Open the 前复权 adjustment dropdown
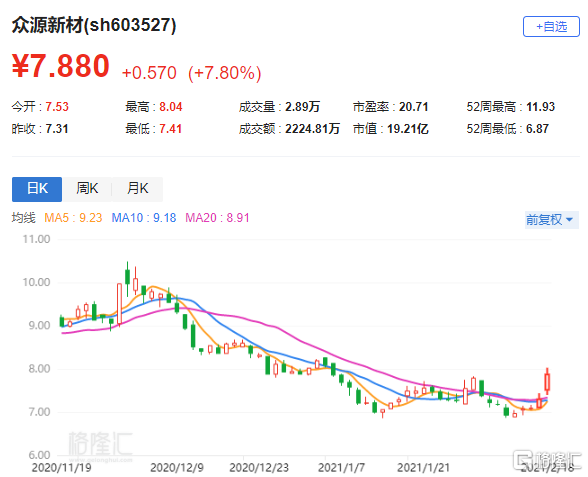This screenshot has width=588, height=477. (551, 219)
